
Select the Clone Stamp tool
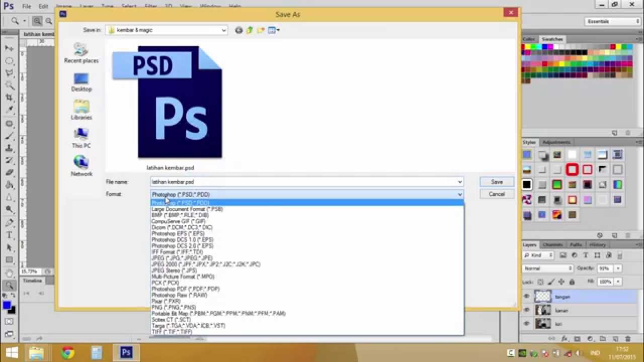[x=9, y=148]
